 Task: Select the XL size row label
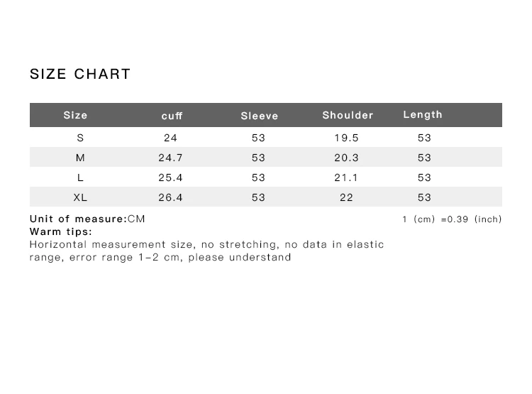click(x=80, y=197)
